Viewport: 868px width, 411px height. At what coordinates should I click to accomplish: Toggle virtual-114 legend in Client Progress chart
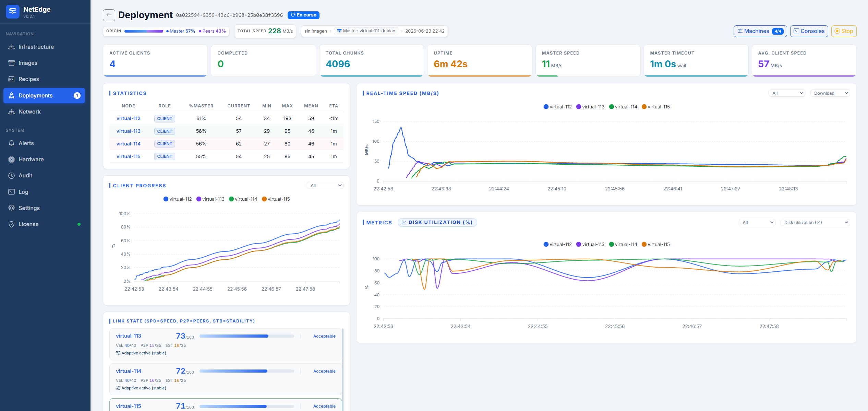pos(243,199)
